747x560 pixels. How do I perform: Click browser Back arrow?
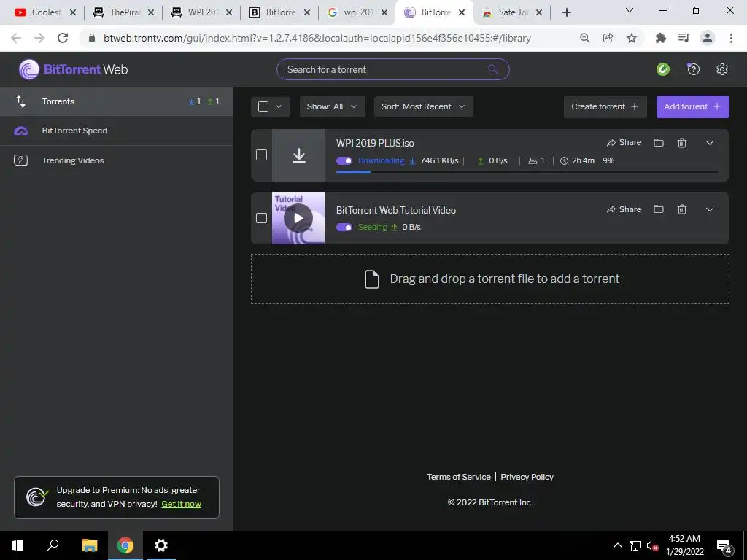click(x=16, y=38)
